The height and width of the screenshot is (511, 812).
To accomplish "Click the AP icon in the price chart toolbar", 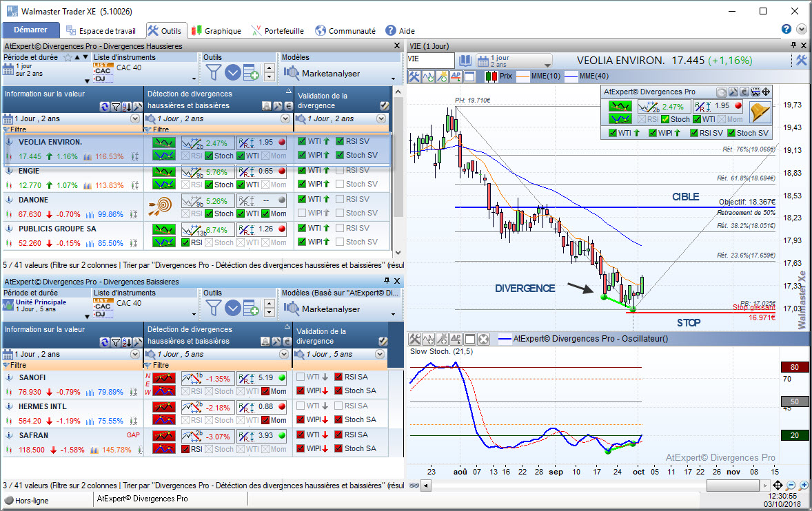I will pos(456,76).
